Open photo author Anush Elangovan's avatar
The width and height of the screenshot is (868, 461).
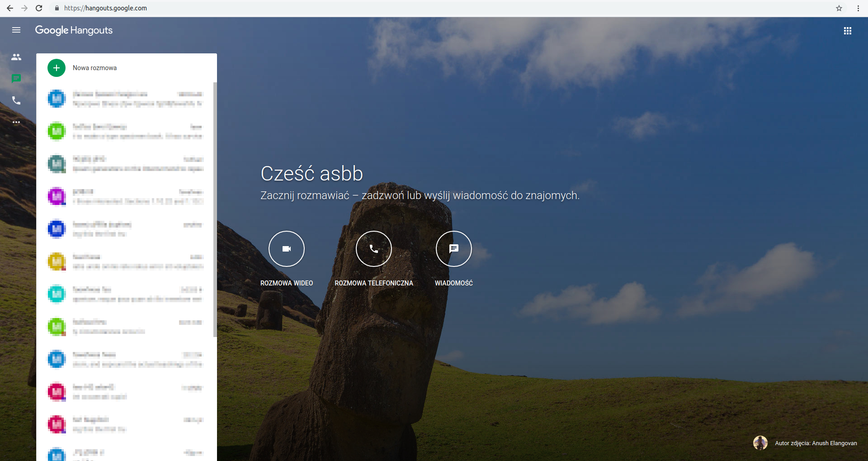pyautogui.click(x=760, y=443)
